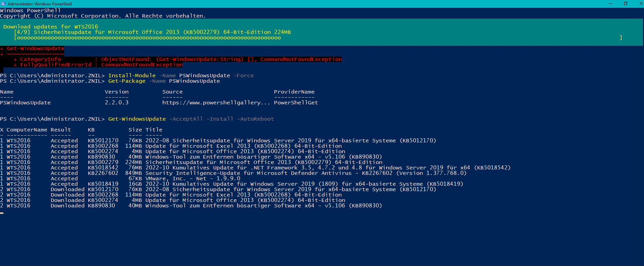This screenshot has height=266, width=644.
Task: Minimize the PowerShell window
Action: 610,4
